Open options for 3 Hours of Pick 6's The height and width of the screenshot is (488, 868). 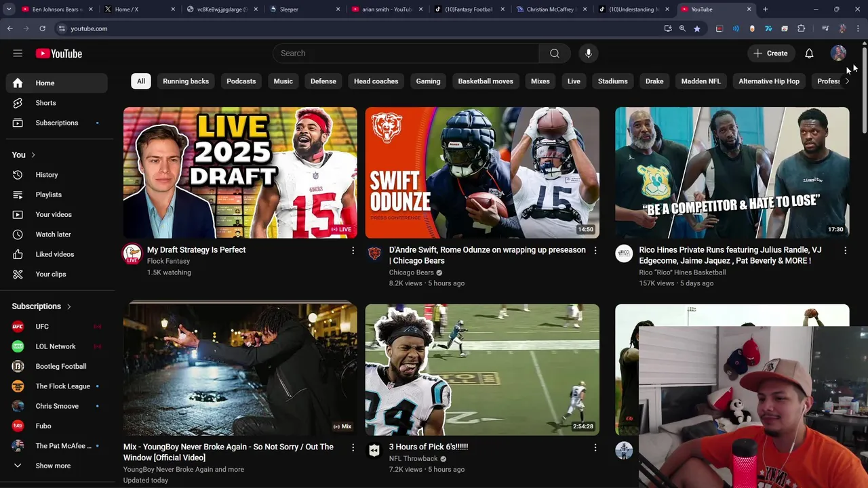(595, 447)
